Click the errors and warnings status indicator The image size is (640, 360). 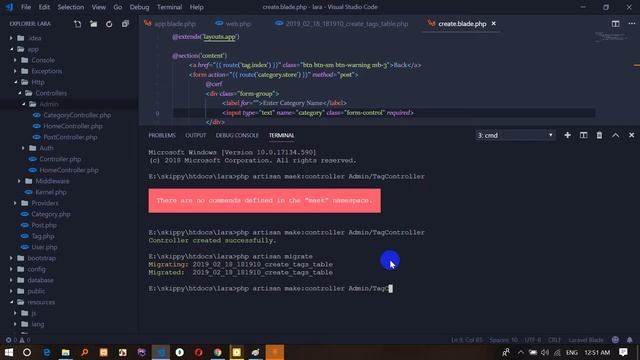[18, 340]
